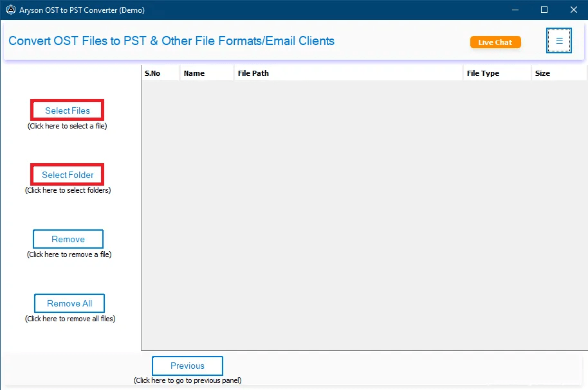Click the hint text below Previous
This screenshot has width=588, height=390.
tap(187, 380)
